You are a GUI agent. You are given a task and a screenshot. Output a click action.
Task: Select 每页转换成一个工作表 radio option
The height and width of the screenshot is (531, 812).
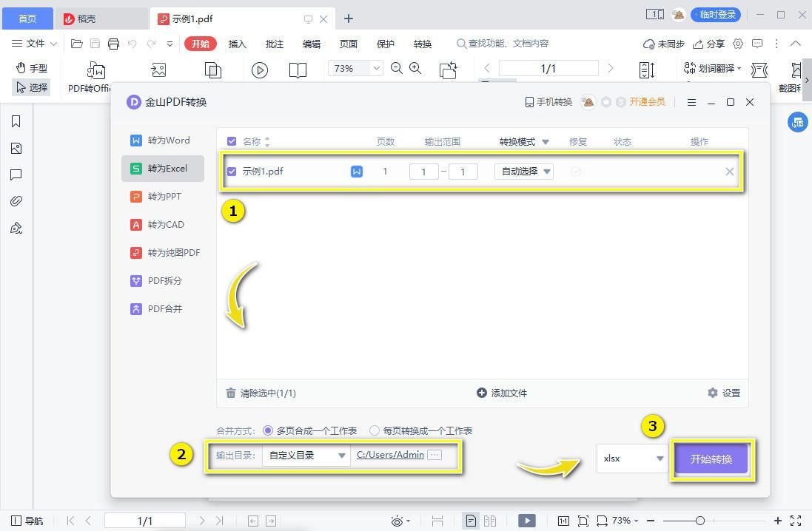click(375, 430)
